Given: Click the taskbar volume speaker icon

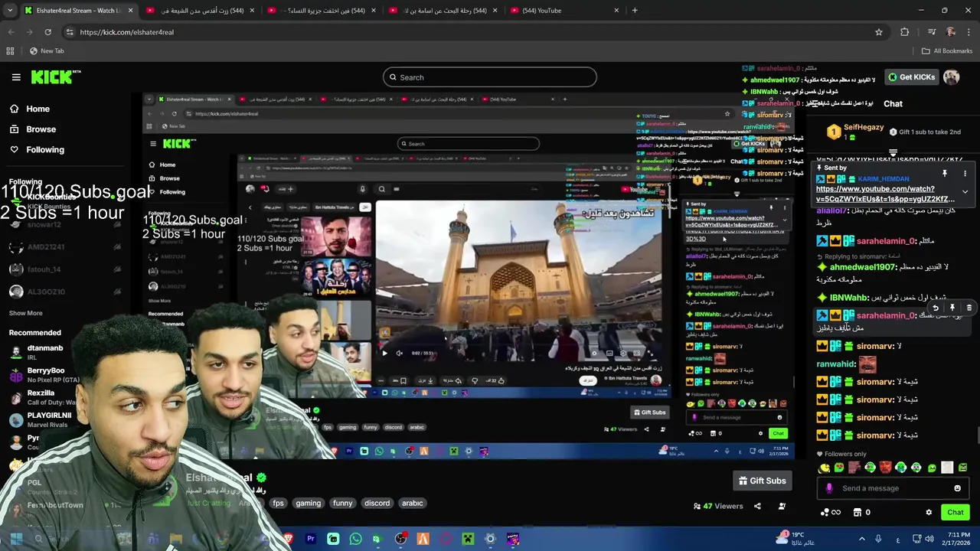Looking at the screenshot, I should click(929, 539).
